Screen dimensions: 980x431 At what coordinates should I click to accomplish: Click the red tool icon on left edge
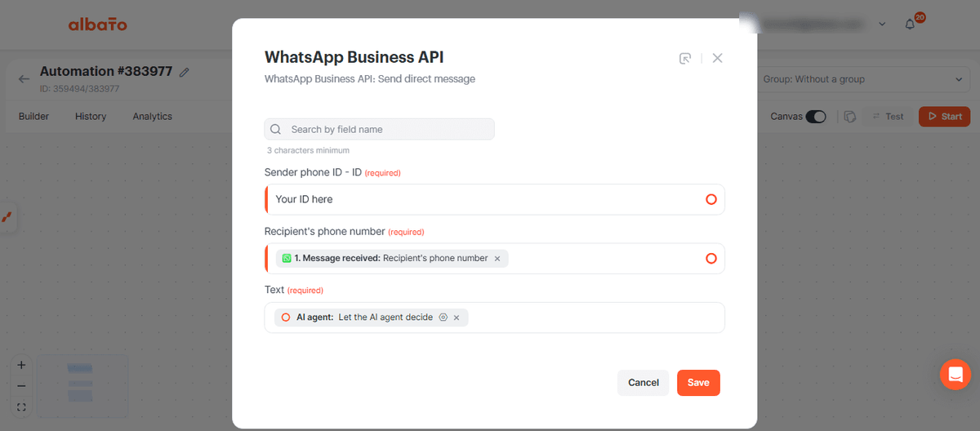pos(7,217)
